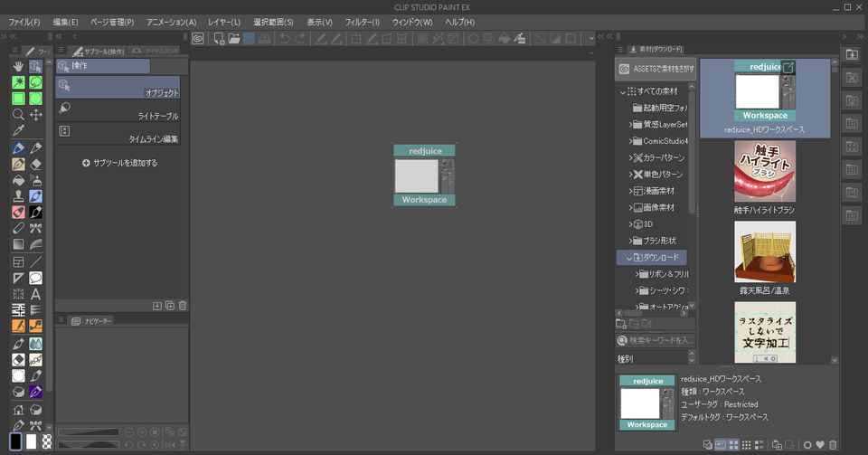Click the 操作 tool group button

103,66
